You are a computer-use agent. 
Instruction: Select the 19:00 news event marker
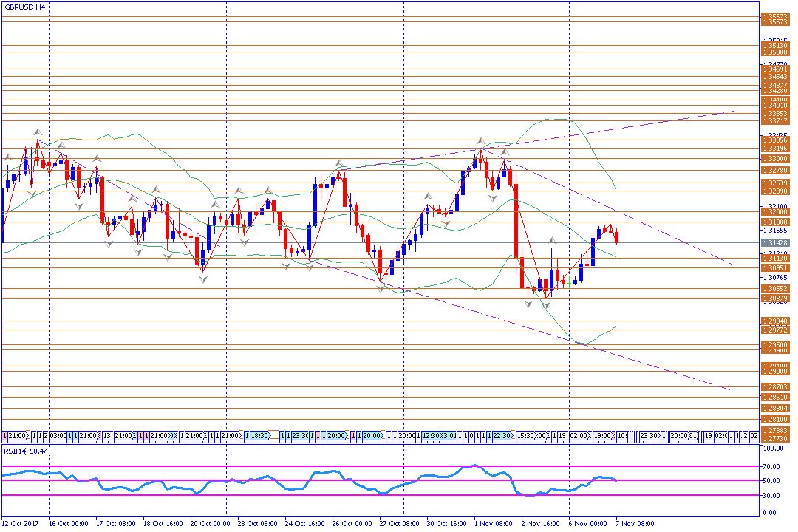click(x=603, y=436)
